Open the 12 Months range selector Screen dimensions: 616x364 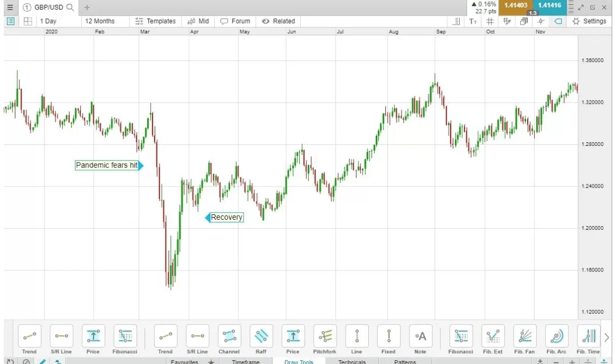[x=99, y=21]
